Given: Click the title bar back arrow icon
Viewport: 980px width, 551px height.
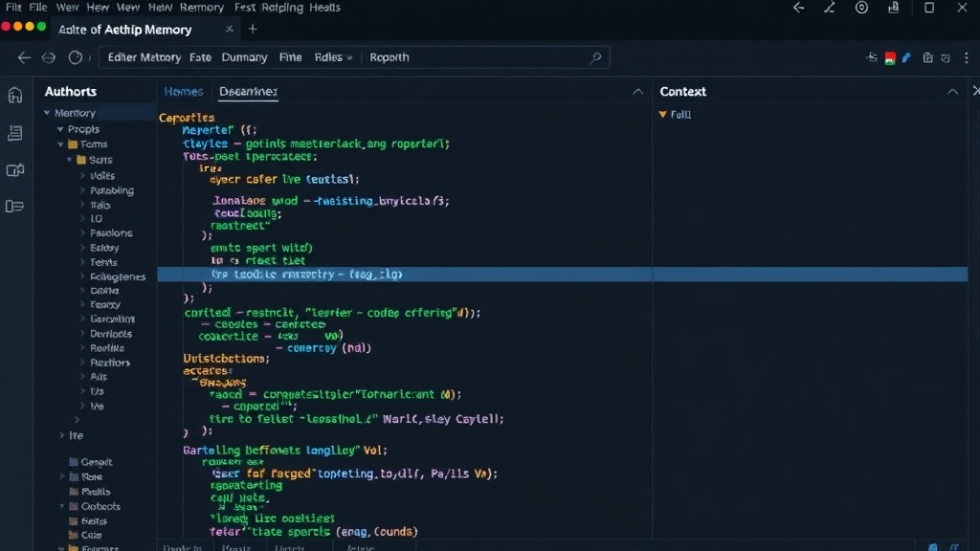Looking at the screenshot, I should coord(799,8).
